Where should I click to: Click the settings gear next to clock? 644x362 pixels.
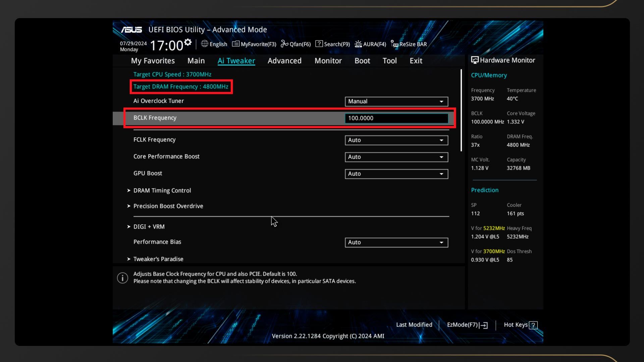tap(188, 42)
